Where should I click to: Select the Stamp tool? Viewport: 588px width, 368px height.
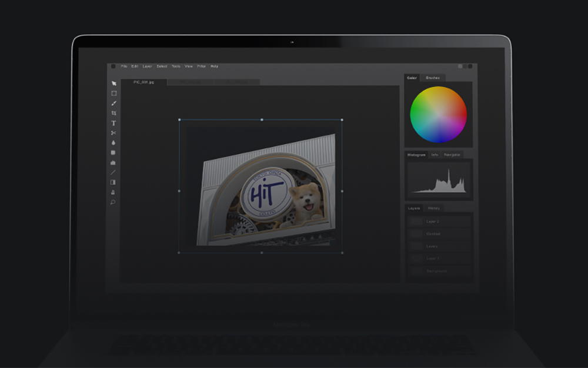coord(113,192)
